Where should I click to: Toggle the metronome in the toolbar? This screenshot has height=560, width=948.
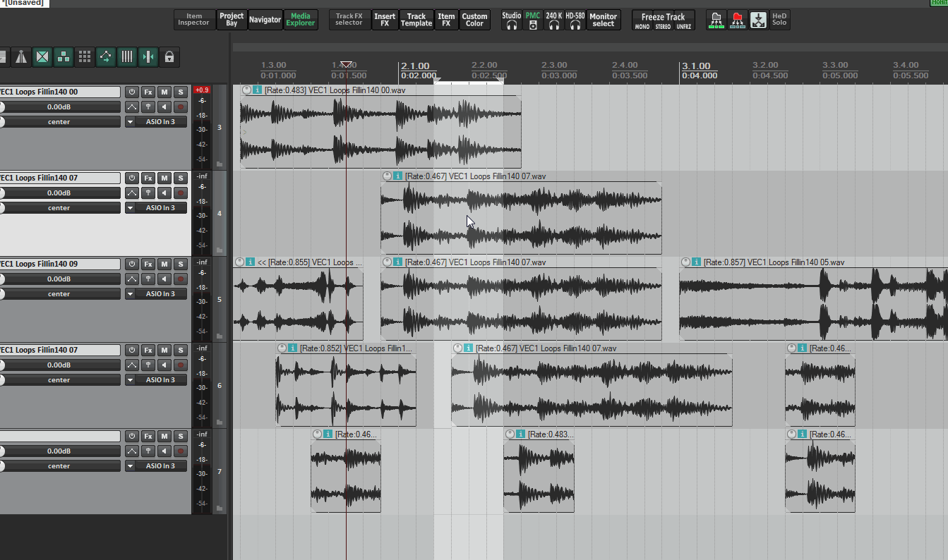tap(21, 57)
